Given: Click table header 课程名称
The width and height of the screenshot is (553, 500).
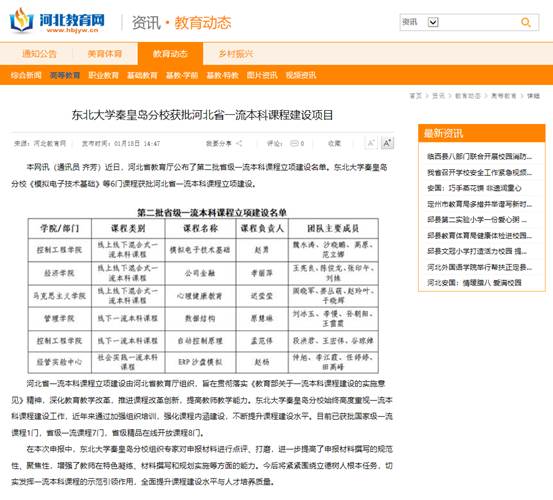Looking at the screenshot, I should coord(200,228).
